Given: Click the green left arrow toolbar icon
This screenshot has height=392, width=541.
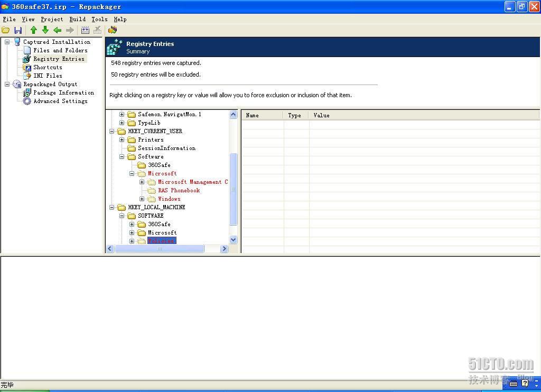Looking at the screenshot, I should [x=58, y=30].
